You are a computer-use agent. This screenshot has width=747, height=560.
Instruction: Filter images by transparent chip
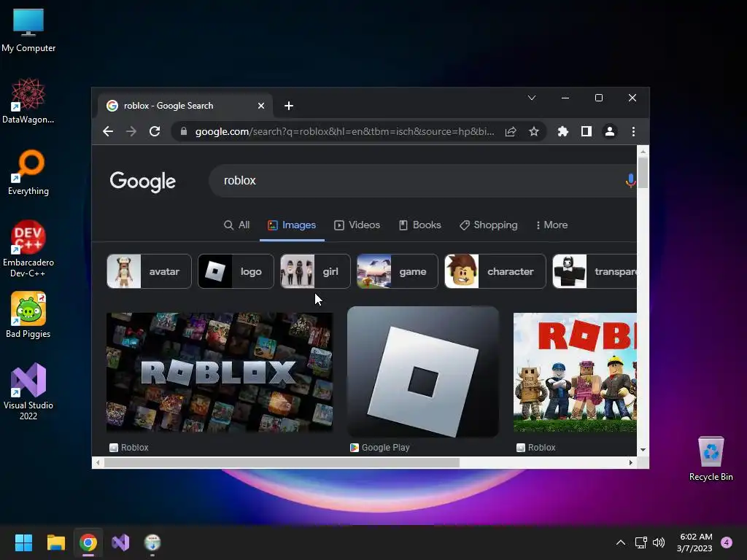click(595, 271)
